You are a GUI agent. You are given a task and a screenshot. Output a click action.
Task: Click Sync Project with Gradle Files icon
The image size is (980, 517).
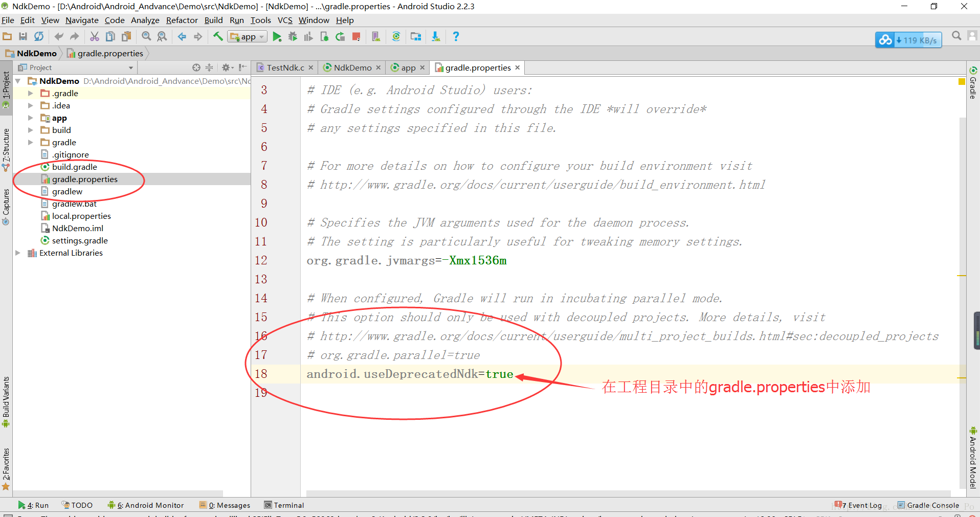pos(396,36)
